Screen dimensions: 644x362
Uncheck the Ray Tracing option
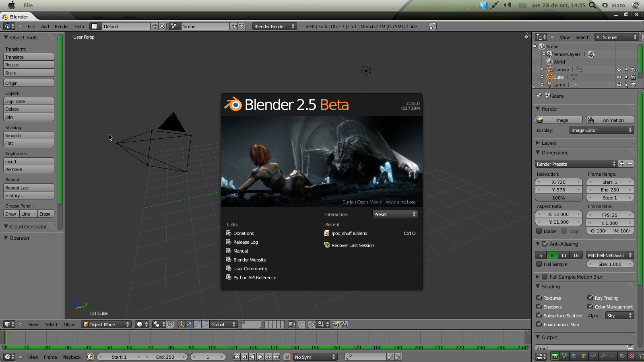590,298
